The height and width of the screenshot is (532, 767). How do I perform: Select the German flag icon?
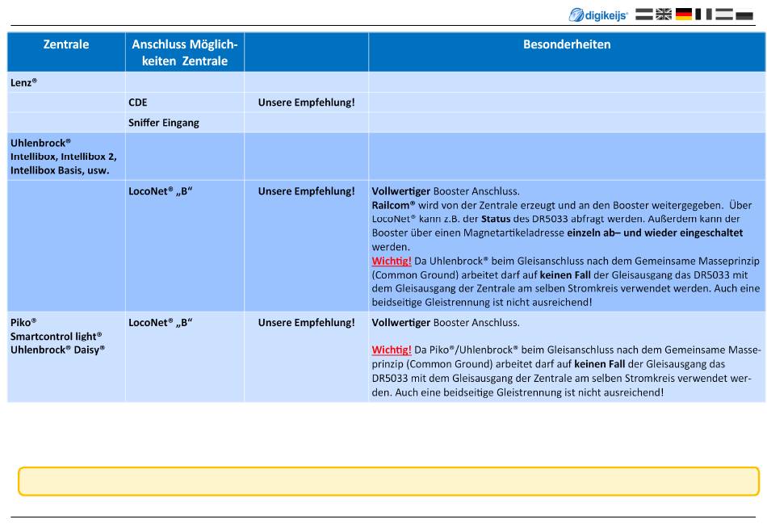pos(684,15)
